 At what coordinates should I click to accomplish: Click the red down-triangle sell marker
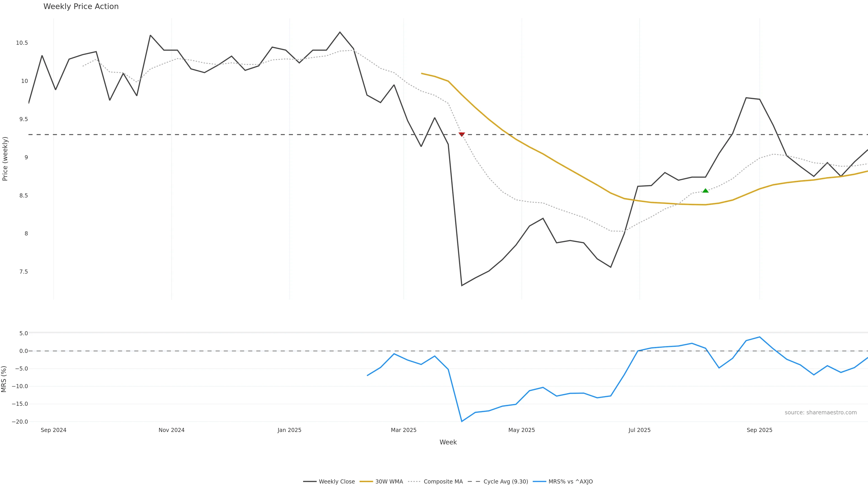coord(462,134)
